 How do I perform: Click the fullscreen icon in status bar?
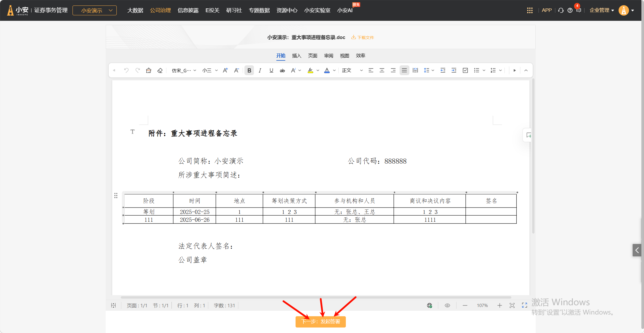(x=524, y=305)
